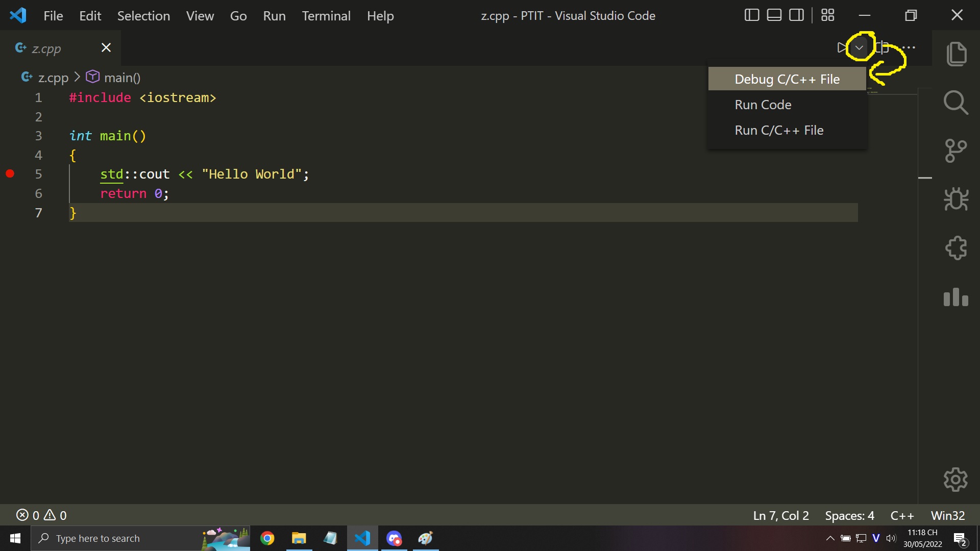980x551 pixels.
Task: Click the closing brace on line 7
Action: pos(72,213)
